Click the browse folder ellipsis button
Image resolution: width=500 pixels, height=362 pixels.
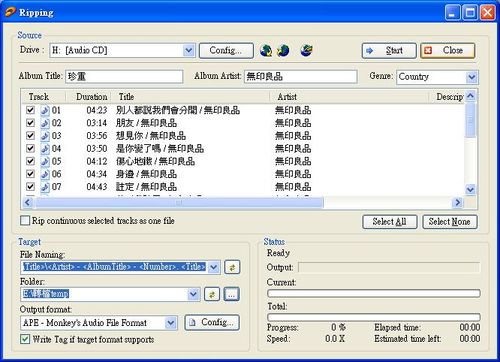[232, 294]
